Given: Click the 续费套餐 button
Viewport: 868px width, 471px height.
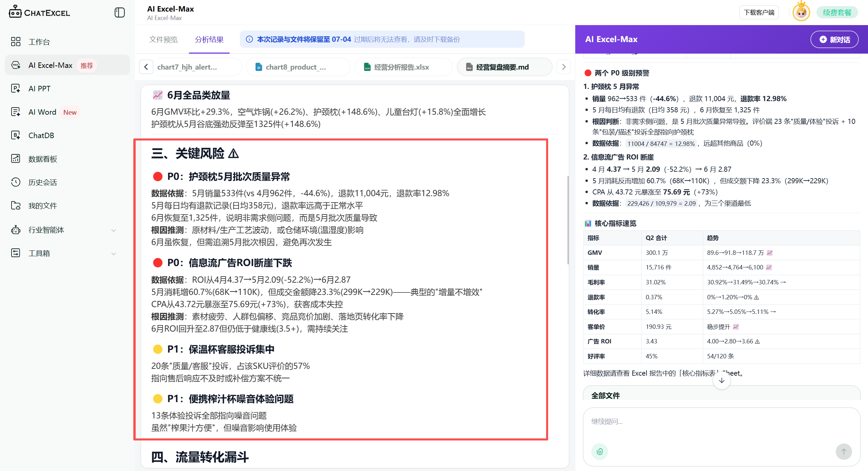Looking at the screenshot, I should click(837, 13).
